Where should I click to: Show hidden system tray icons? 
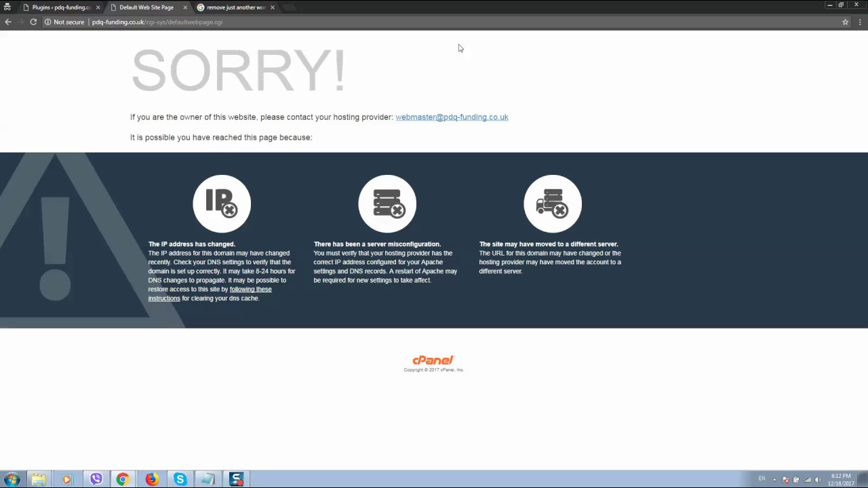(774, 480)
